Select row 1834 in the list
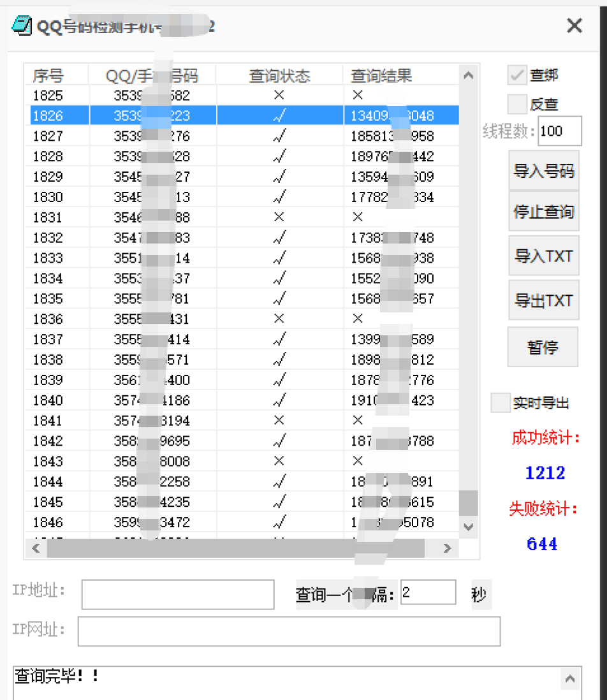Viewport: 607px width, 700px height. pyautogui.click(x=242, y=278)
